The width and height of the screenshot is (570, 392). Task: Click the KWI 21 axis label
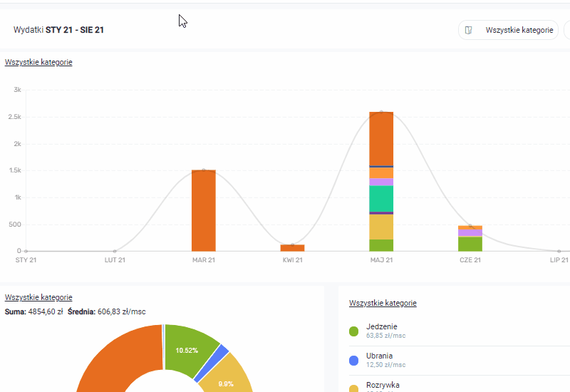293,260
